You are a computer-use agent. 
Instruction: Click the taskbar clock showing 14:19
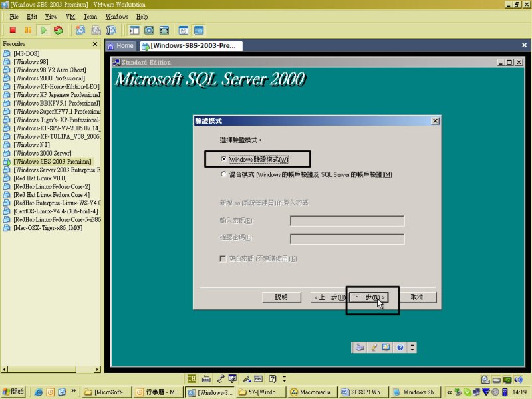(519, 392)
